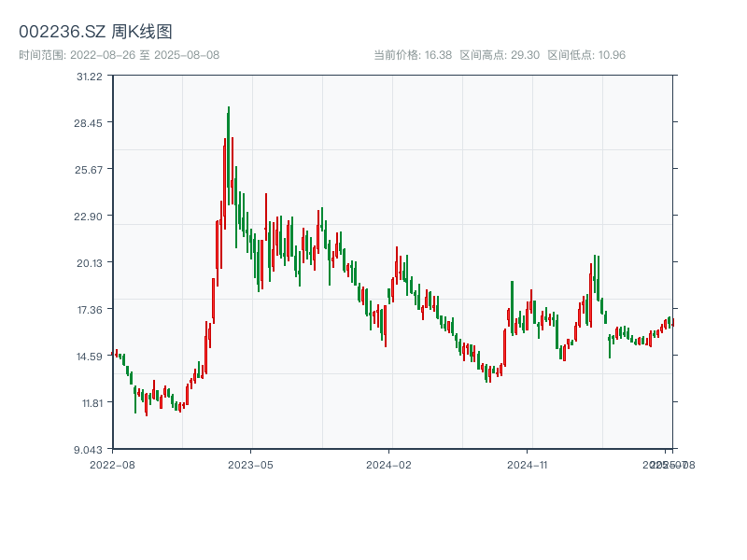Click the period low 区间低点: 10.96
The image size is (747, 560).
[x=586, y=55]
